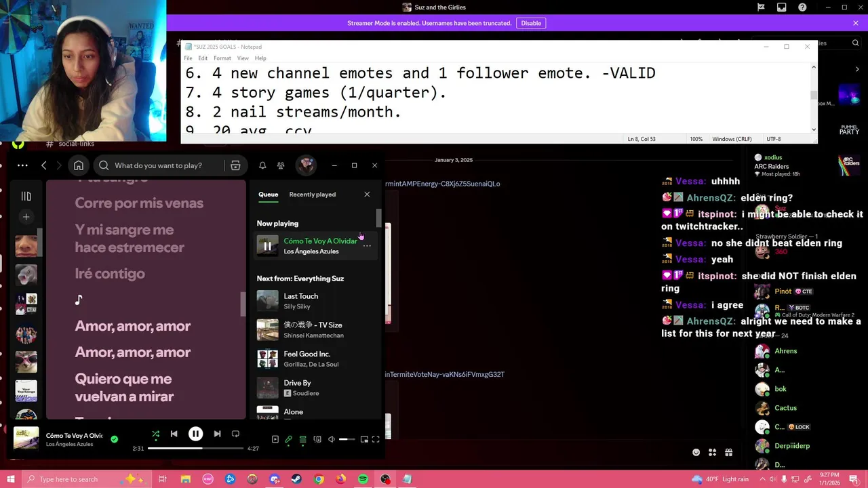Pause the now playing queue track thumbnail
The width and height of the screenshot is (868, 488).
pyautogui.click(x=267, y=246)
